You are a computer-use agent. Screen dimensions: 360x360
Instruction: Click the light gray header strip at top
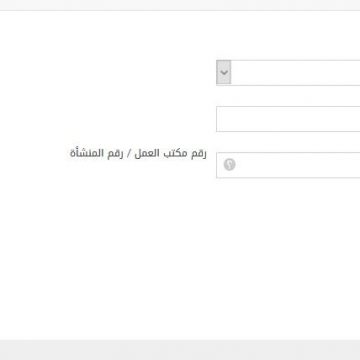coord(180,5)
